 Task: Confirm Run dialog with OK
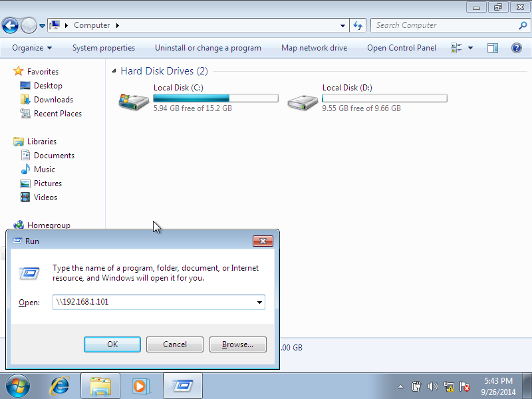[112, 344]
